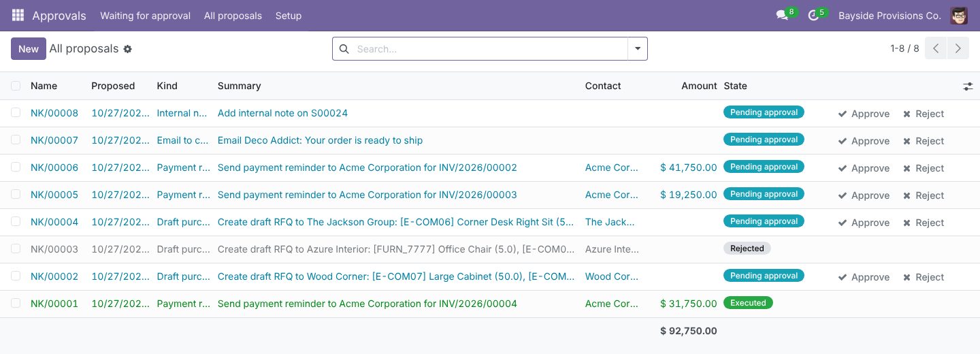Open the apps grid menu icon

(x=18, y=15)
